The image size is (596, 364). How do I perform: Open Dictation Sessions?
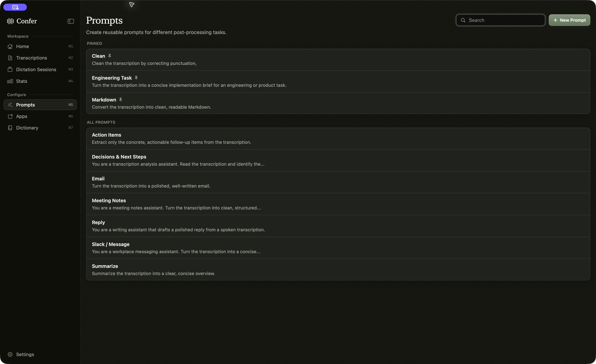[x=40, y=70]
